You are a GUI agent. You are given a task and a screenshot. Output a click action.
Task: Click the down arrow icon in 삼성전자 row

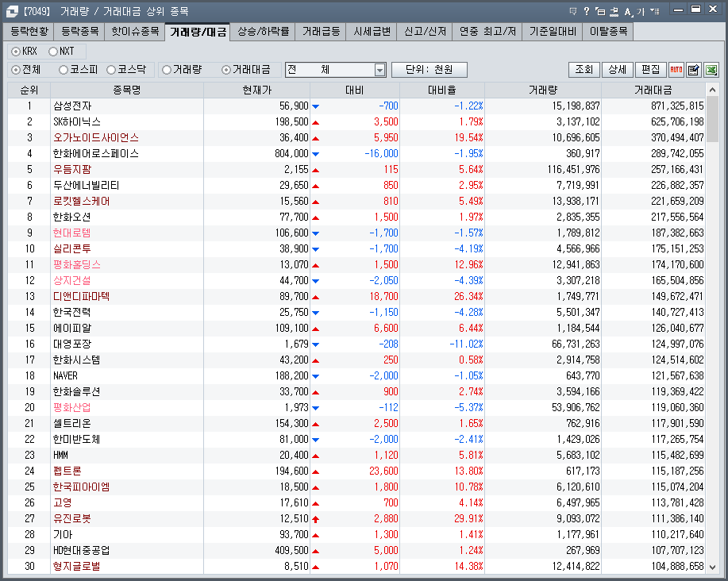(x=316, y=106)
